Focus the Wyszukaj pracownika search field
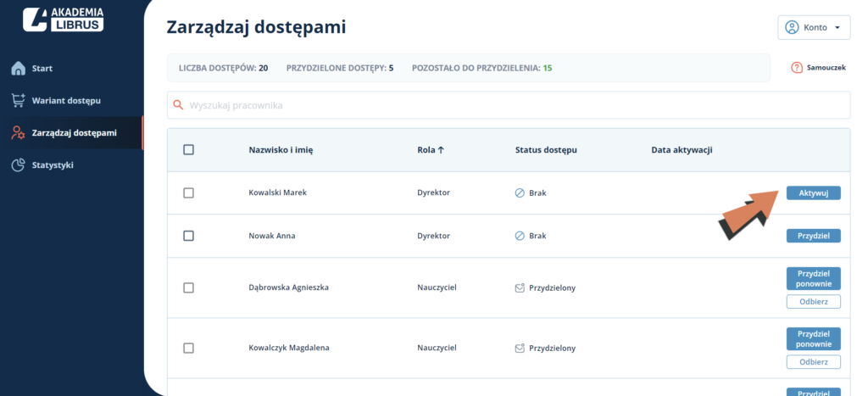The width and height of the screenshot is (868, 396). (509, 104)
